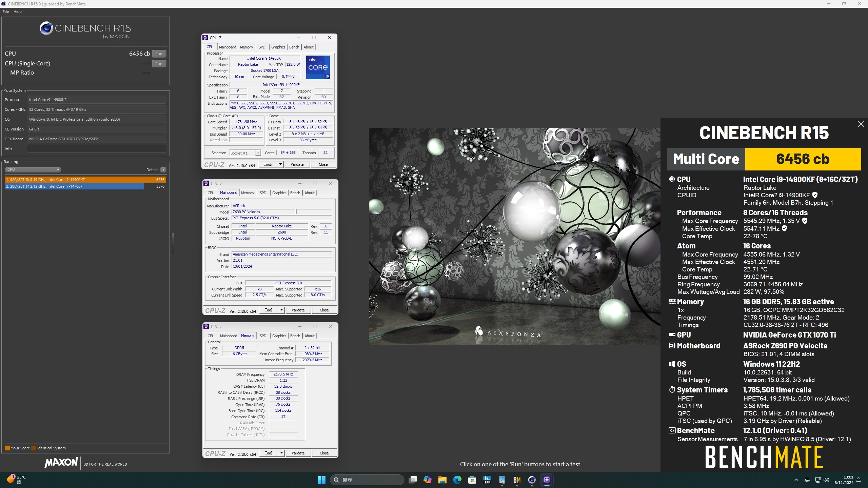Click the BenchMate BM taskbar icon

(x=517, y=480)
